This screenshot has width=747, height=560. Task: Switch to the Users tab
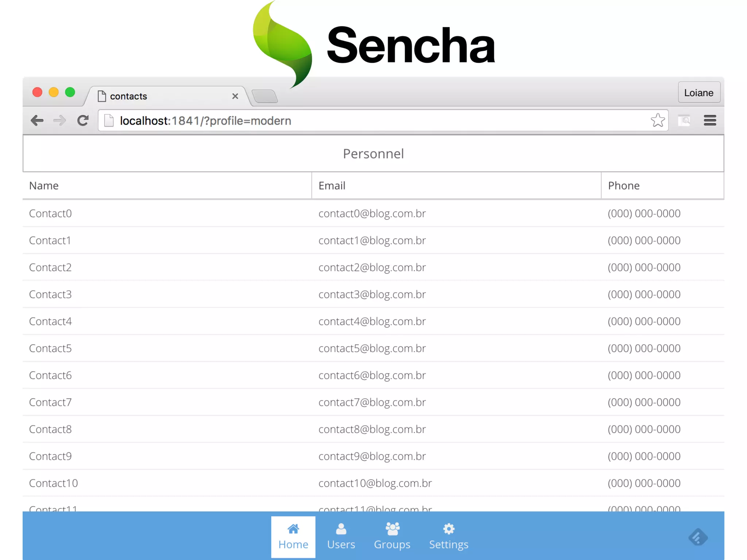[341, 536]
